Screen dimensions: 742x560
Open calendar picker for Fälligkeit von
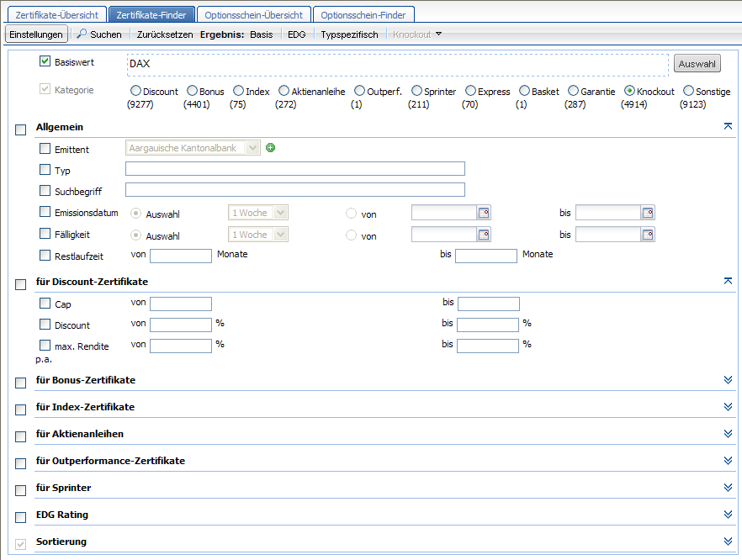click(x=484, y=235)
